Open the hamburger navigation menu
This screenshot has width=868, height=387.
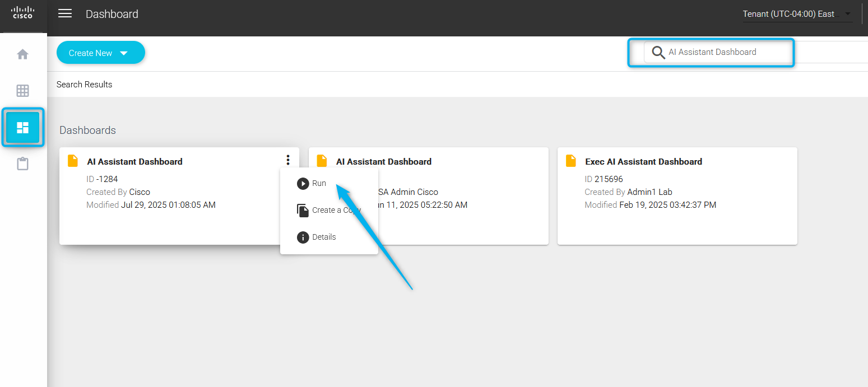pyautogui.click(x=65, y=13)
